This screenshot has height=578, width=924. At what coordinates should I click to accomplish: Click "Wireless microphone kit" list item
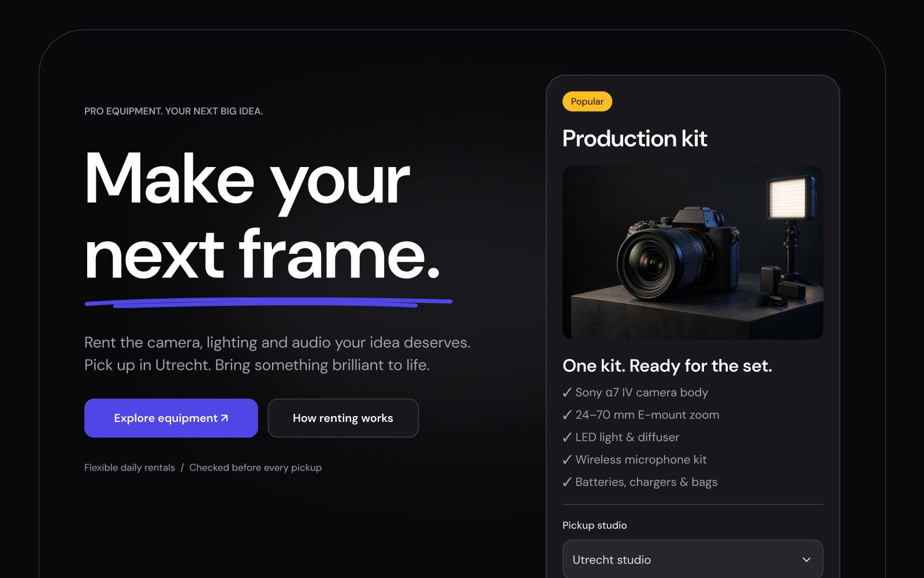tap(635, 460)
